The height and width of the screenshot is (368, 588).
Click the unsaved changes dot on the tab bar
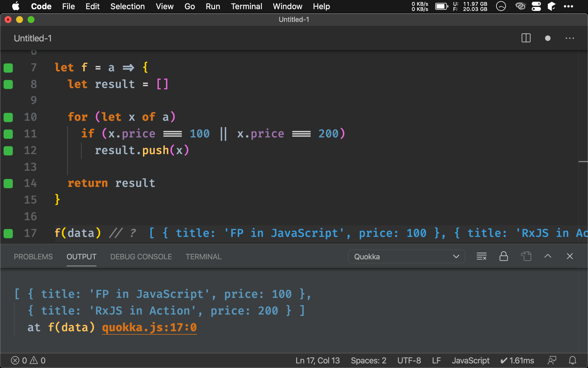tap(548, 38)
